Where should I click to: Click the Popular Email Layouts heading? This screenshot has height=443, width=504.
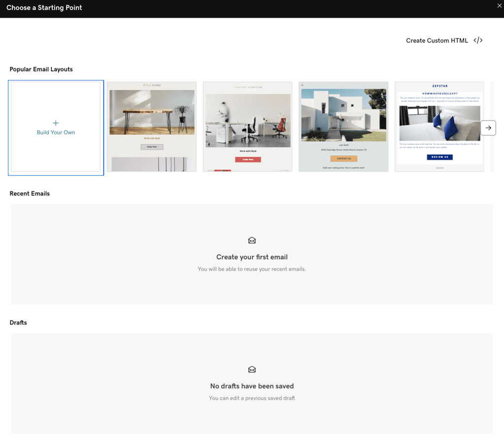(x=41, y=69)
